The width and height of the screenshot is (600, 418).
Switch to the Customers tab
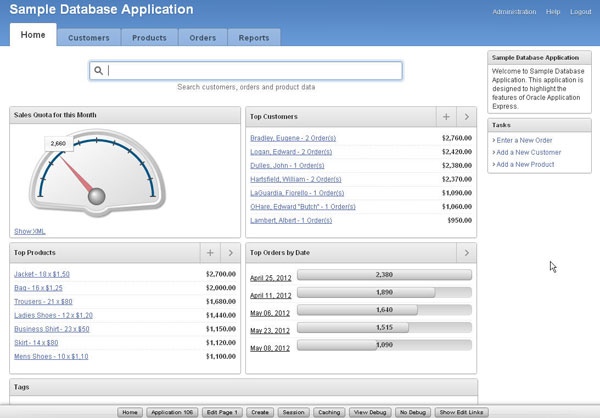click(89, 38)
